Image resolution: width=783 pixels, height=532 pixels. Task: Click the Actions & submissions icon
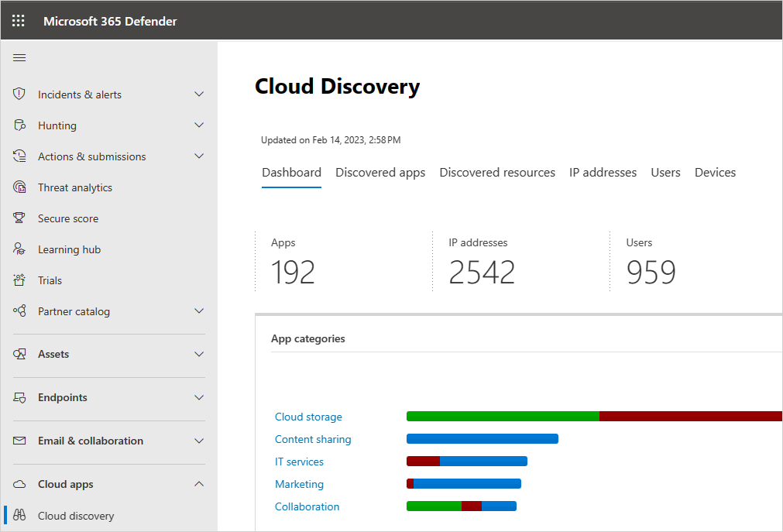(19, 156)
